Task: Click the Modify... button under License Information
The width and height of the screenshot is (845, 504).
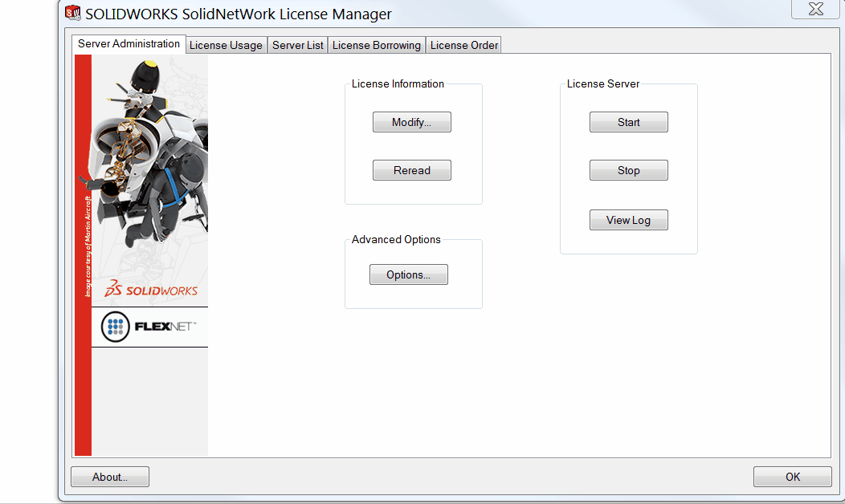Action: 412,122
